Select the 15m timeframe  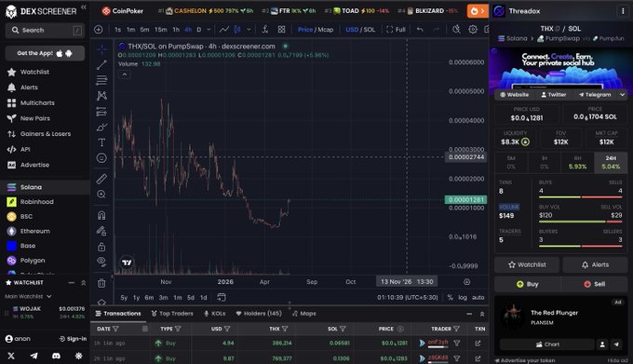pyautogui.click(x=161, y=30)
